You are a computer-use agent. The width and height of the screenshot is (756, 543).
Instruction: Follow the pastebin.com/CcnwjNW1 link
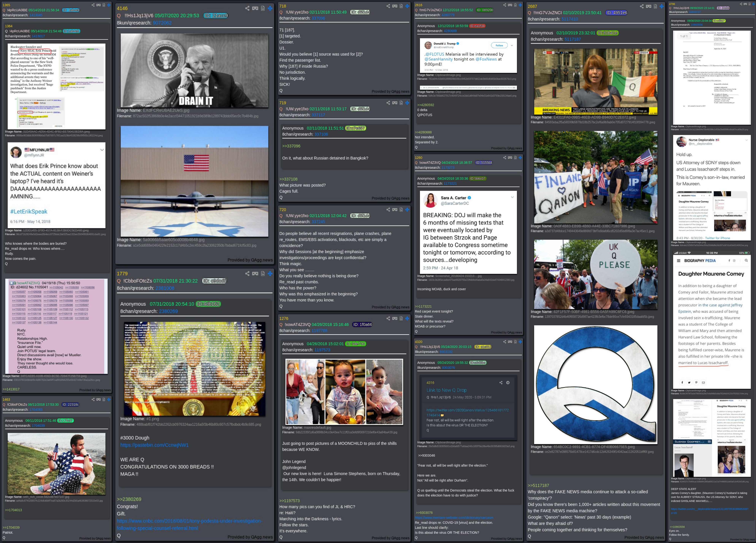[x=154, y=445]
